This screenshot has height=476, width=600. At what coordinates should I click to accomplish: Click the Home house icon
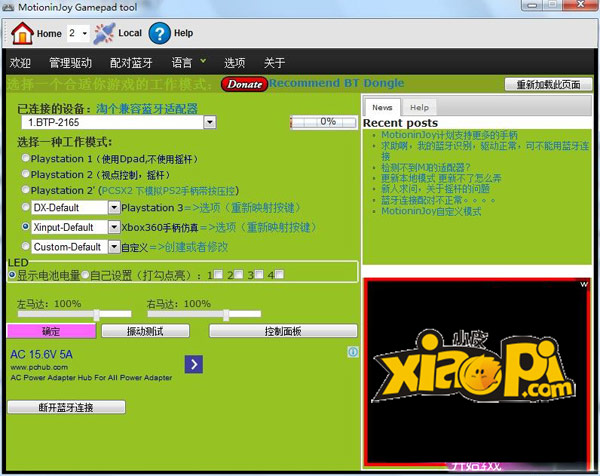coord(22,33)
